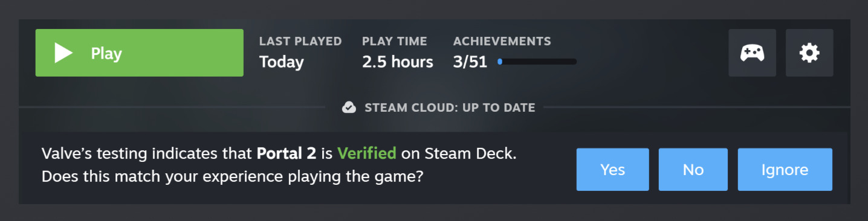The image size is (868, 221).
Task: Click the Achievements heading label
Action: [502, 41]
